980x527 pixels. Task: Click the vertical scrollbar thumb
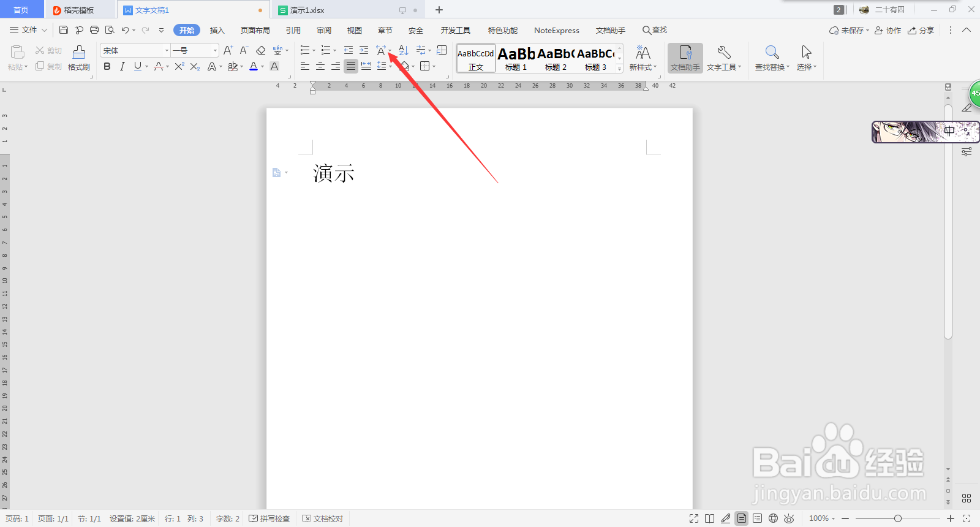[x=948, y=221]
